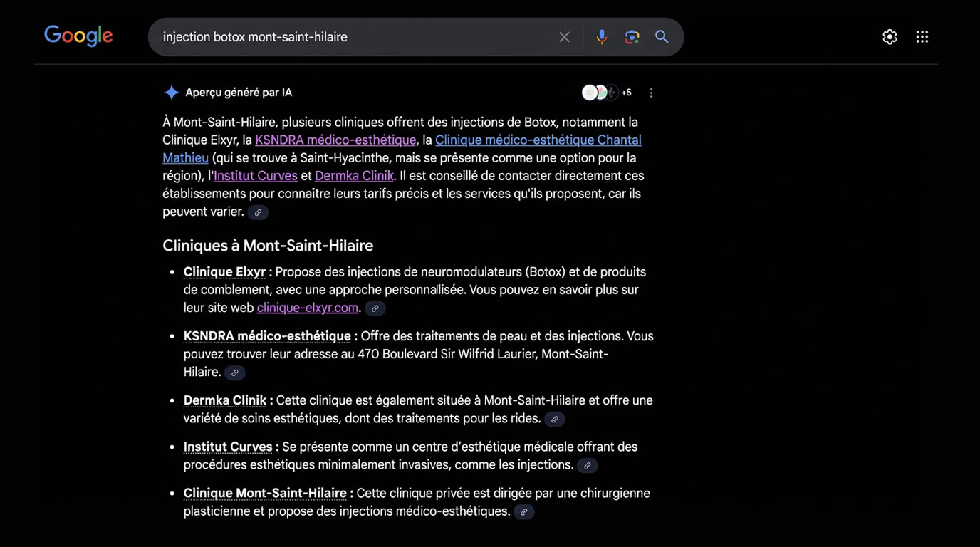Open the settings gear menu

890,37
